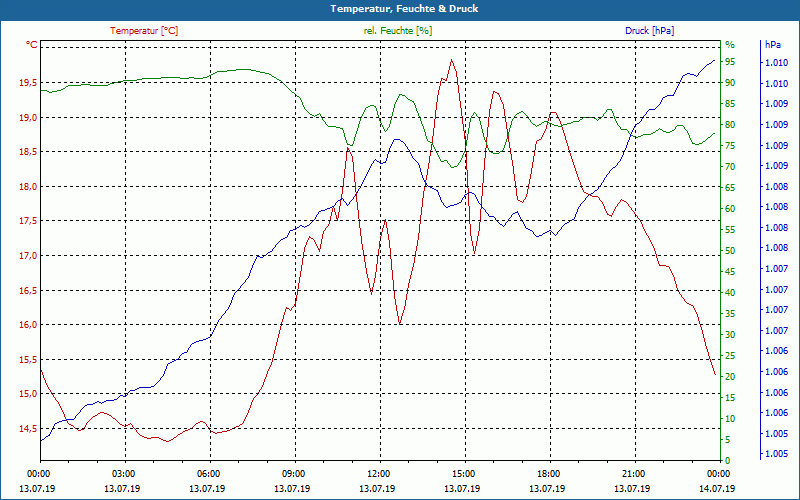Select the green 'rel. Feuchte [%]' legend label

point(397,31)
